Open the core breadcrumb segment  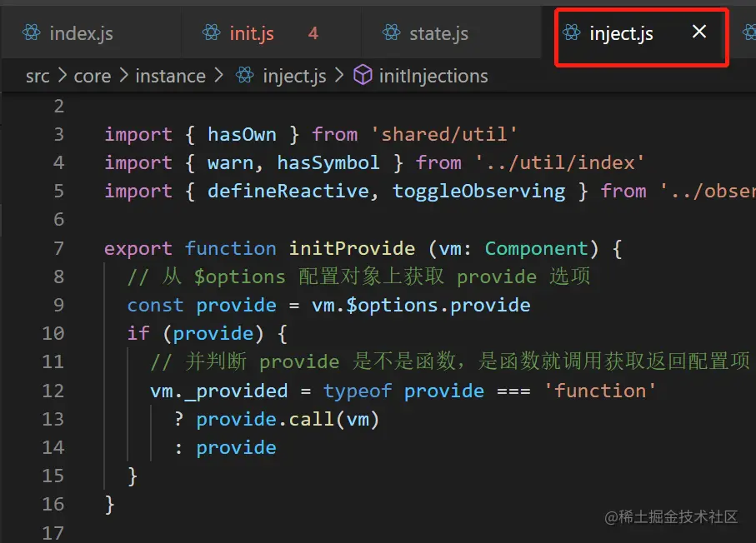tap(92, 76)
